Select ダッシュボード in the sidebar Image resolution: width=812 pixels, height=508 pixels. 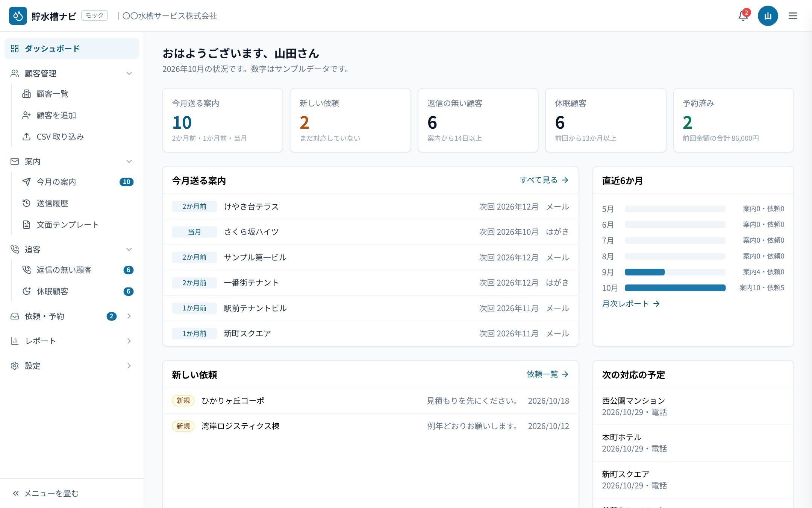pyautogui.click(x=72, y=49)
